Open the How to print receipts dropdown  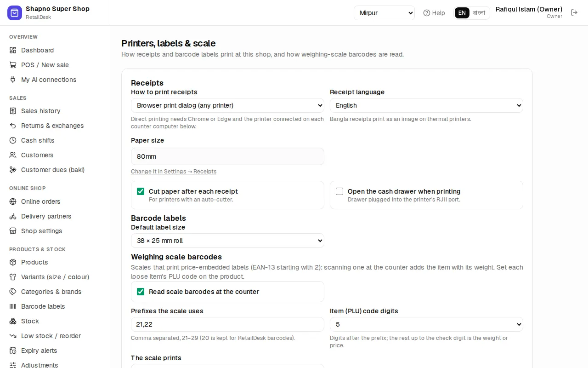227,105
